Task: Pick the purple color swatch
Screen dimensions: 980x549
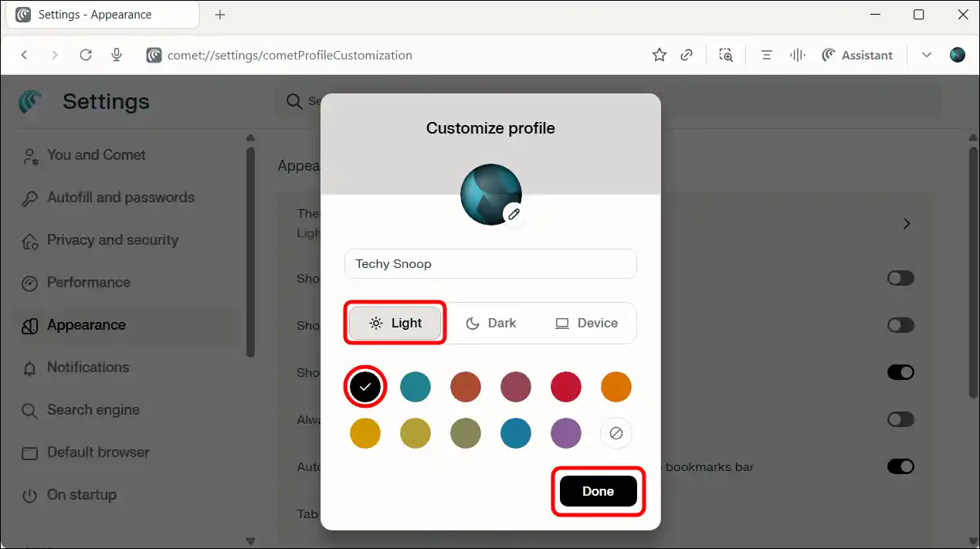Action: [x=566, y=434]
